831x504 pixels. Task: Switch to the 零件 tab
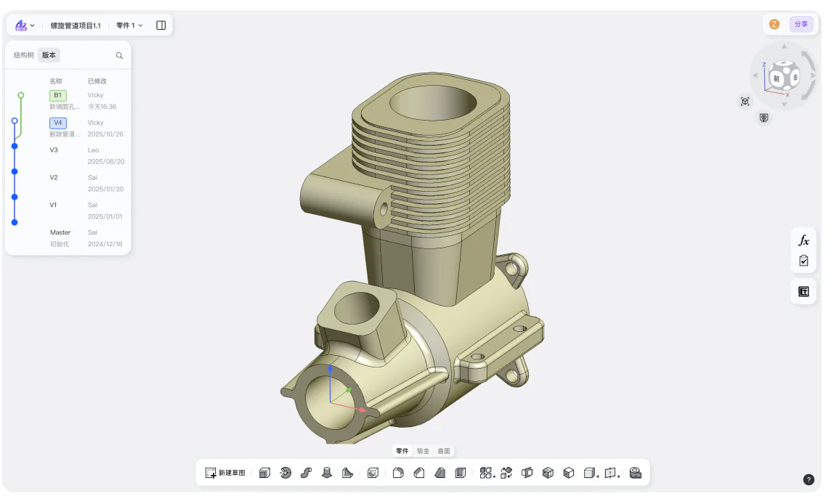(x=402, y=451)
